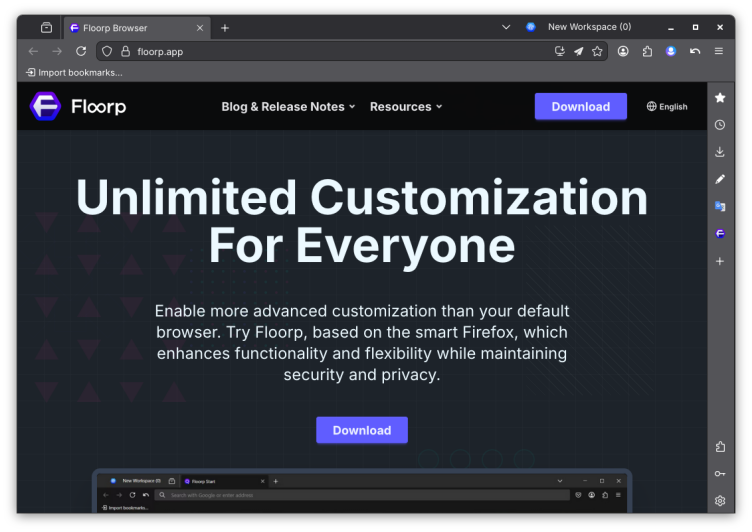Open a new tab with the plus button
The width and height of the screenshot is (752, 532).
pos(224,28)
